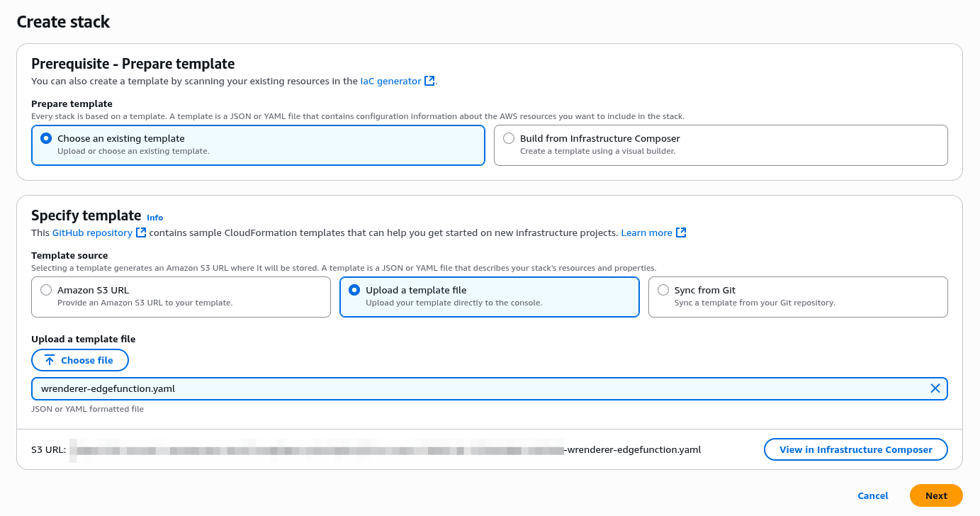
Task: Open the GitHub repository link
Action: [x=92, y=232]
